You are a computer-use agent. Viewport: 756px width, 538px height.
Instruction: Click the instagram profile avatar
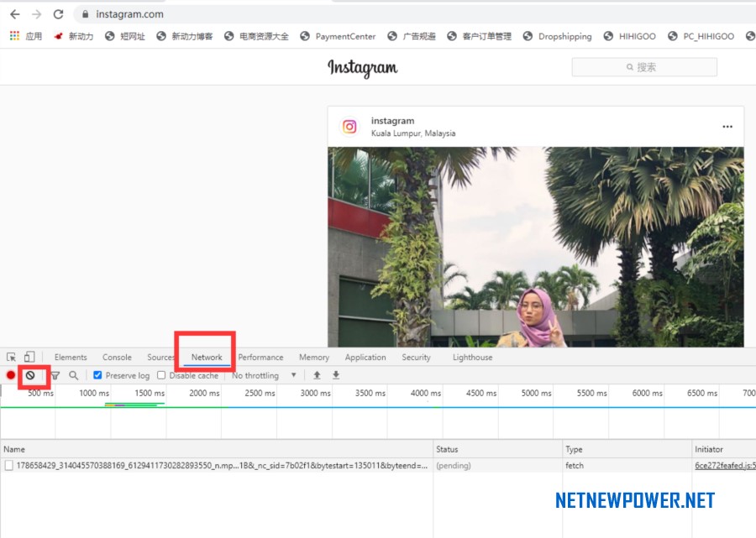tap(349, 126)
